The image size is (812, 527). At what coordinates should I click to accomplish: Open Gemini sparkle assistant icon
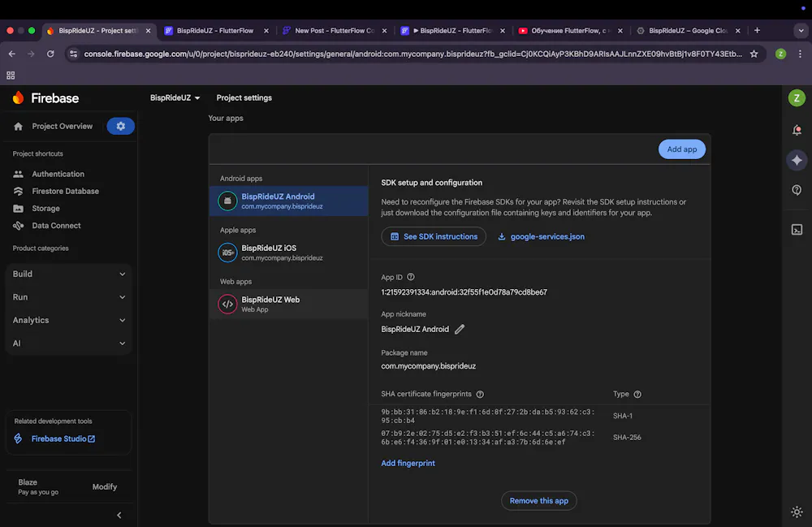(797, 160)
